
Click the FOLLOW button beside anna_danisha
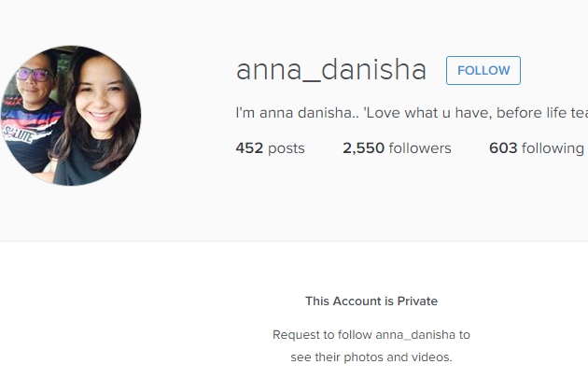pyautogui.click(x=483, y=71)
